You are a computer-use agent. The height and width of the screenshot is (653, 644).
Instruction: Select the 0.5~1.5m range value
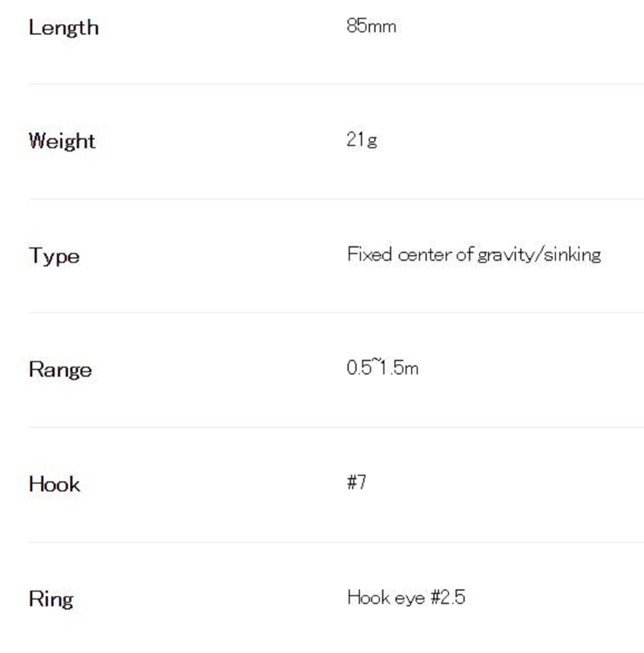382,368
